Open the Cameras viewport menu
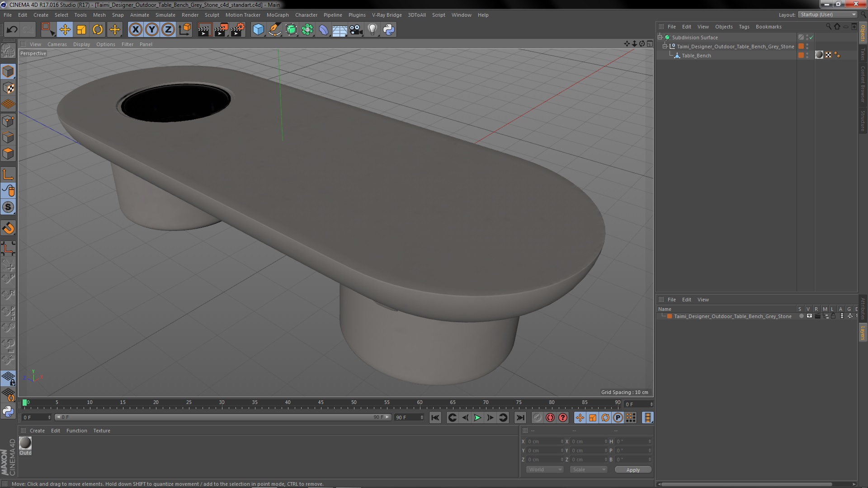868x488 pixels. (57, 44)
